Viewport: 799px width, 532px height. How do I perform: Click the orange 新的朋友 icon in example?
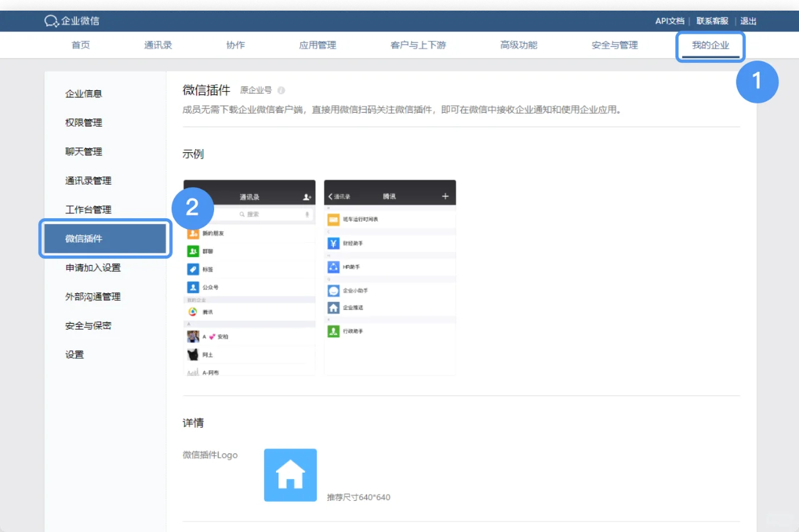[192, 233]
